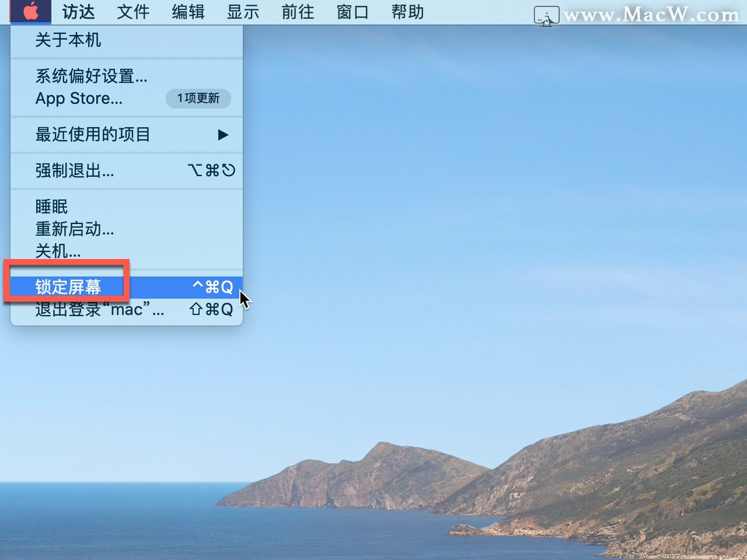The image size is (747, 560).
Task: Put the Mac to sleep via 睡眠
Action: (x=51, y=206)
